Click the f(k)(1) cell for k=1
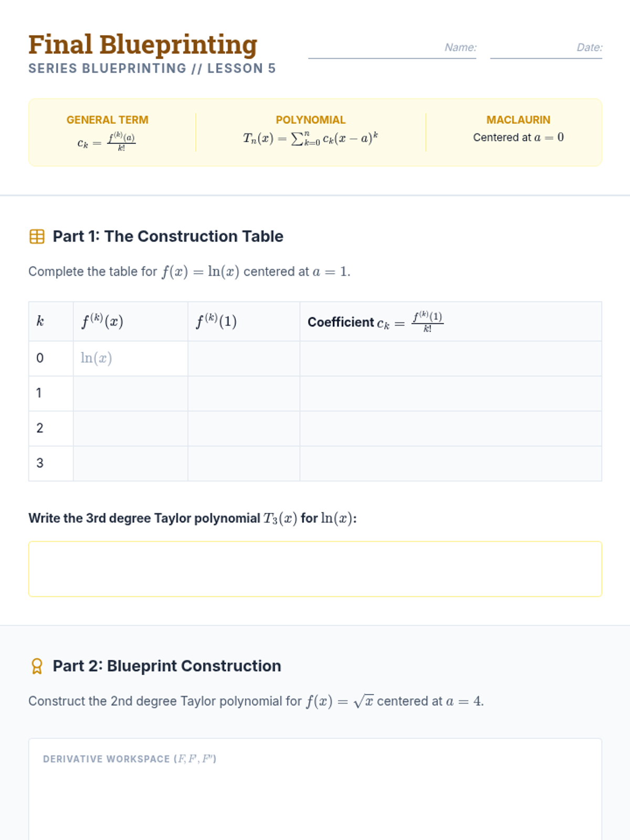Image resolution: width=630 pixels, height=840 pixels. pos(244,393)
